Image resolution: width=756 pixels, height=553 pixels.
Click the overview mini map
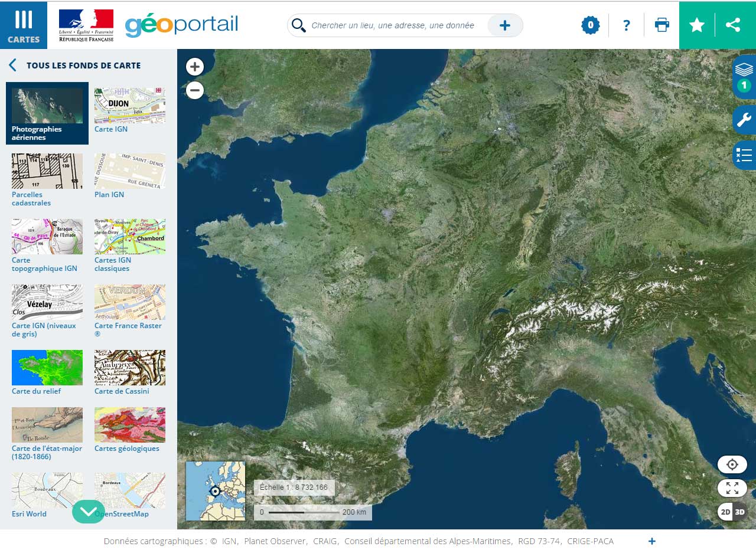pos(216,491)
